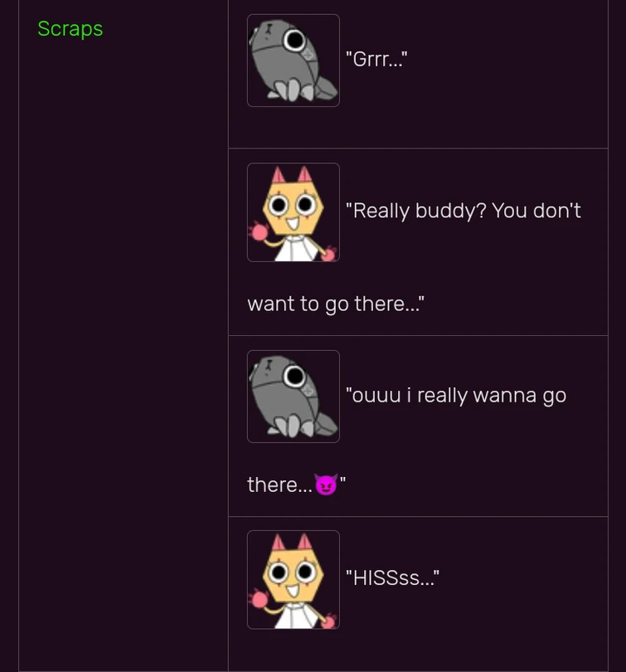Image resolution: width=626 pixels, height=672 pixels.
Task: Open the green Scraps link
Action: pyautogui.click(x=70, y=29)
